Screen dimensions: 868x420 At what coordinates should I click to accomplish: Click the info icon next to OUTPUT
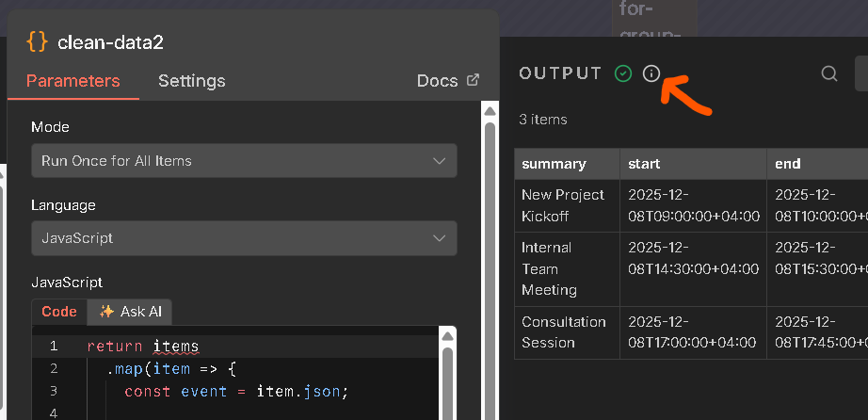[x=651, y=73]
